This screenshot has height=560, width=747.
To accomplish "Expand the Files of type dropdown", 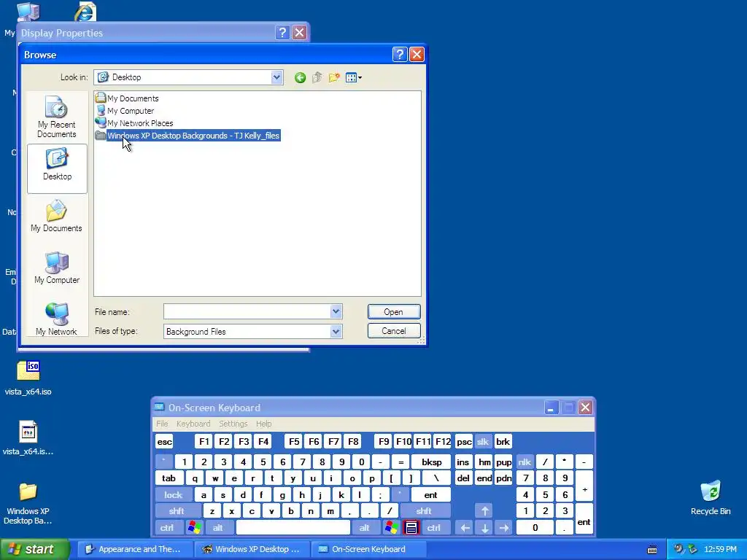I will 336,332.
